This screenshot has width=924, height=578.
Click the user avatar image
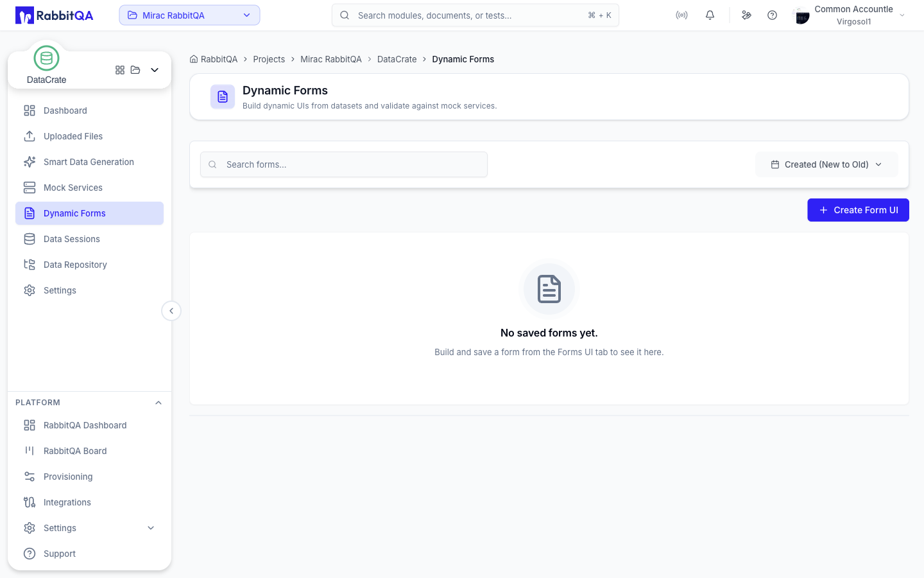click(x=801, y=15)
